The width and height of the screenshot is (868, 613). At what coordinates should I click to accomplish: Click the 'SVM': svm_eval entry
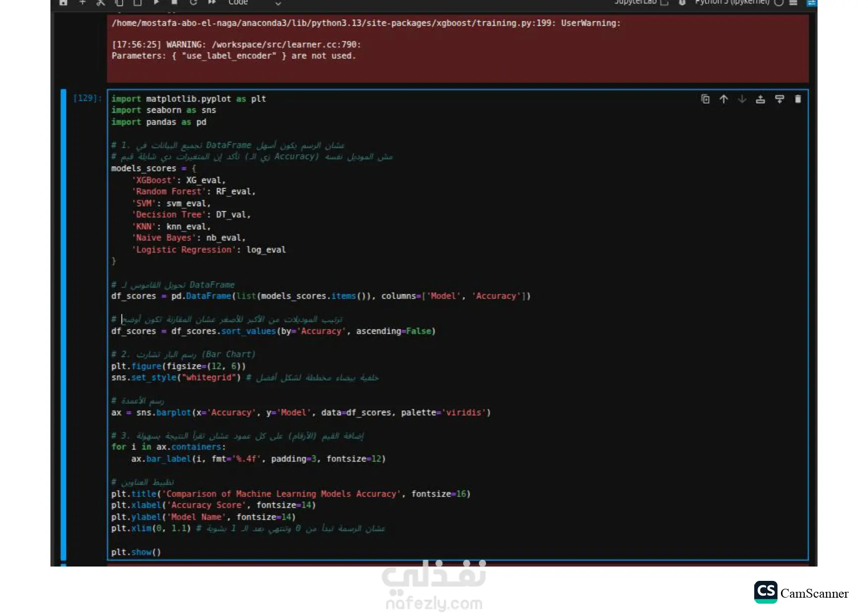coord(171,204)
